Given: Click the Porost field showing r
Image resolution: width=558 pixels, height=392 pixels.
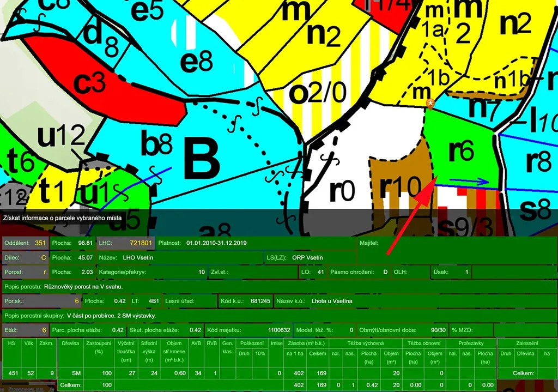Looking at the screenshot, I should (26, 272).
